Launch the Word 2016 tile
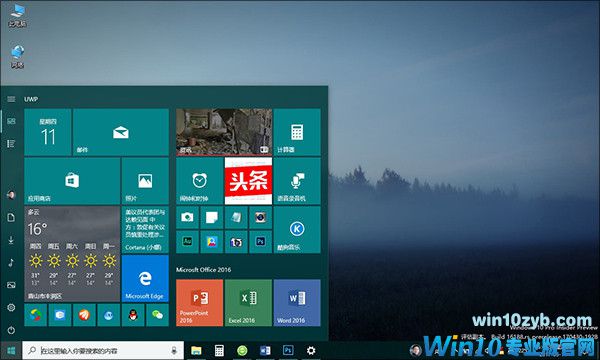 297,303
